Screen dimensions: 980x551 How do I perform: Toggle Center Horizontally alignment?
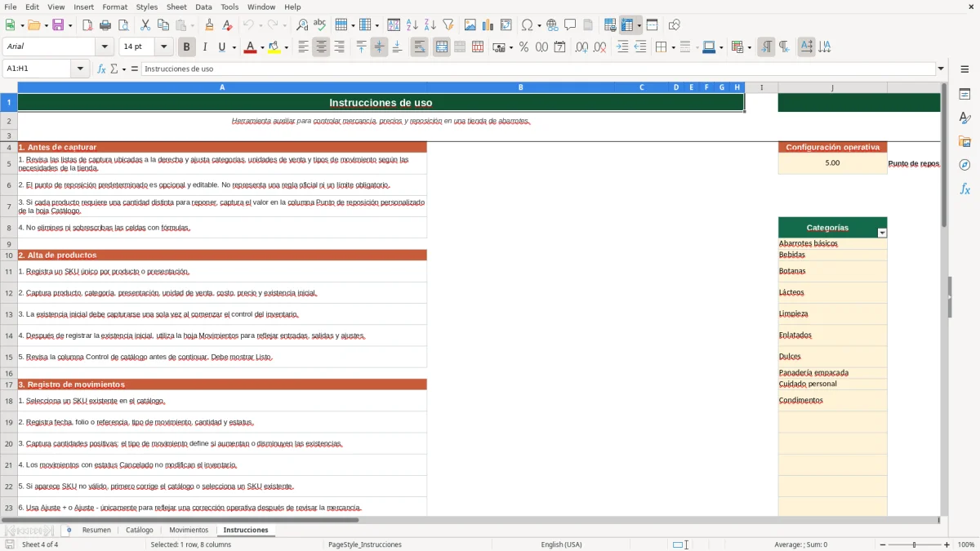coord(322,47)
